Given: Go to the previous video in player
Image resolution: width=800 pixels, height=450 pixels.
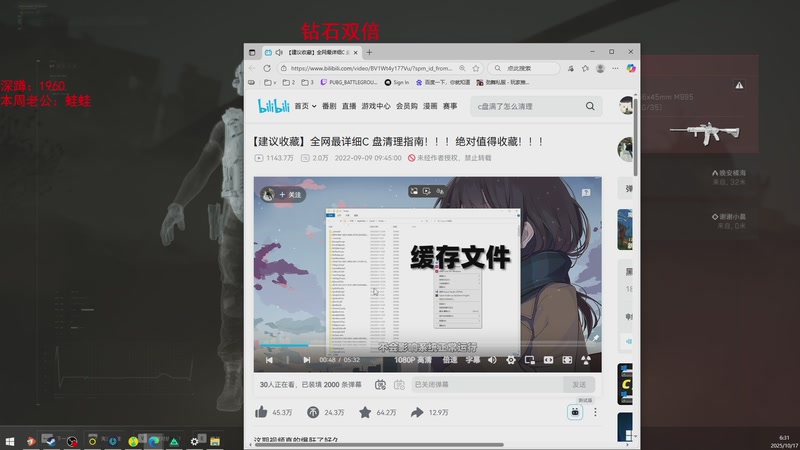Looking at the screenshot, I should click(x=269, y=360).
